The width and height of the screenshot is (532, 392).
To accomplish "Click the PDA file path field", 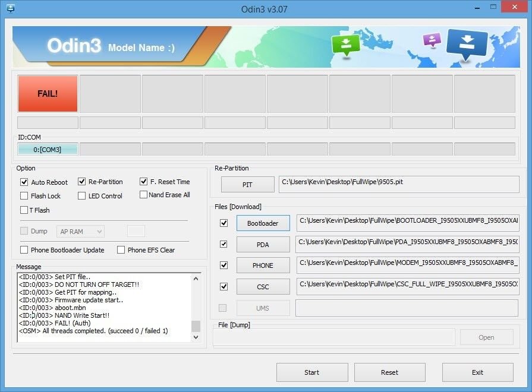I will coord(407,244).
